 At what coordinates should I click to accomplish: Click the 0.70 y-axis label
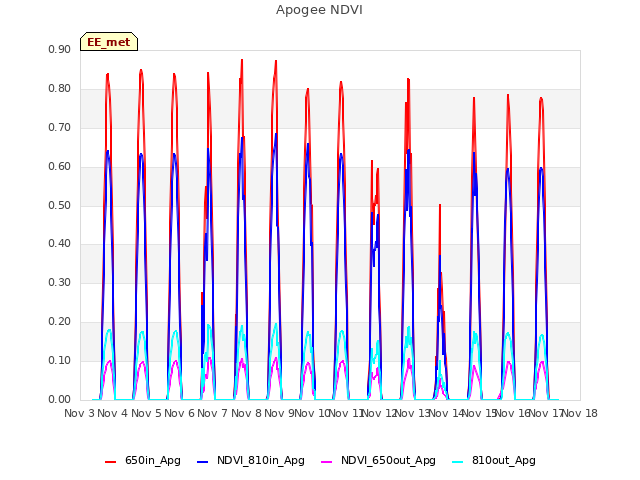tap(60, 127)
